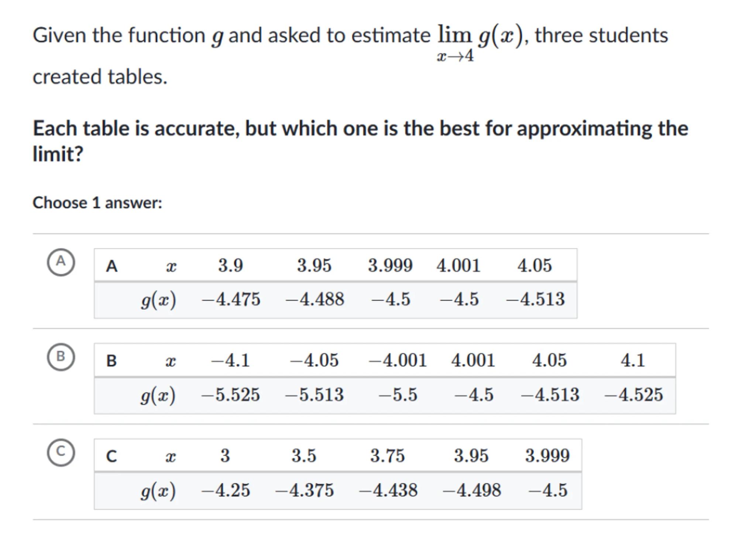The width and height of the screenshot is (756, 548).
Task: Click the x value −4.001 in table B
Action: tap(398, 360)
